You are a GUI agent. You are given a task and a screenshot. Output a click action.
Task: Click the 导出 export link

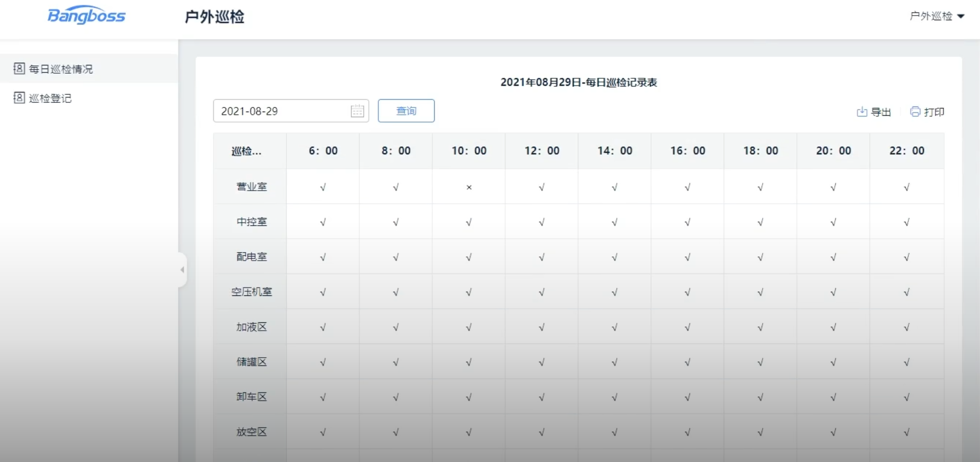880,112
